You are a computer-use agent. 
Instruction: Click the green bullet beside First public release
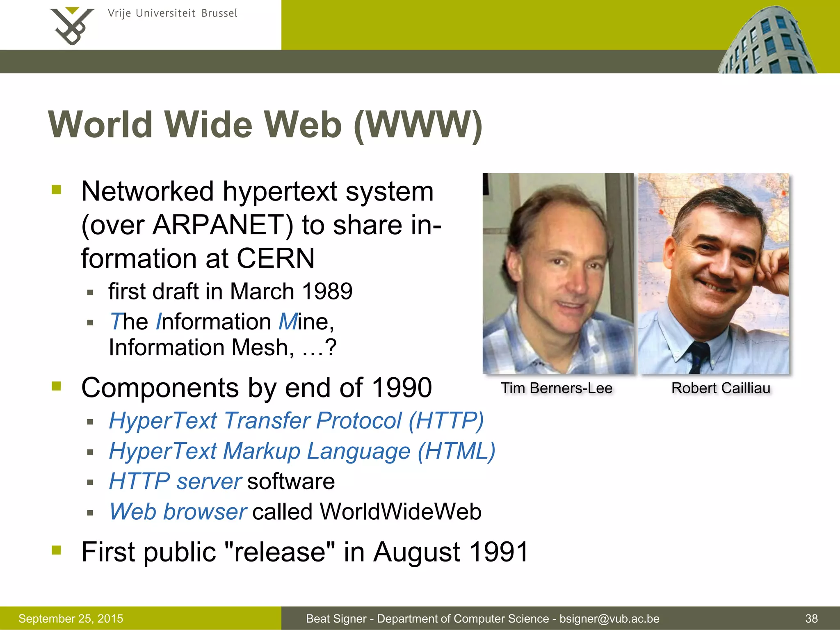[57, 550]
